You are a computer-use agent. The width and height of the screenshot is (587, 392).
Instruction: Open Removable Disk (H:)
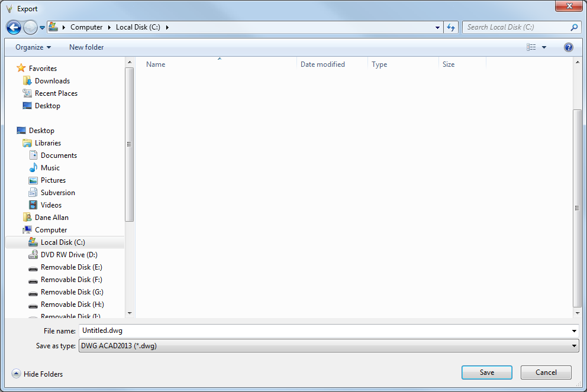pos(72,304)
